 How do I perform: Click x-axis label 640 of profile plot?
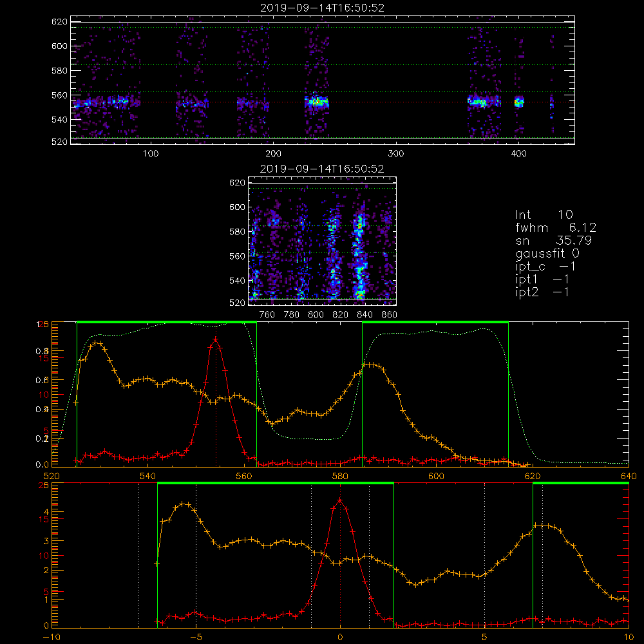(x=629, y=476)
